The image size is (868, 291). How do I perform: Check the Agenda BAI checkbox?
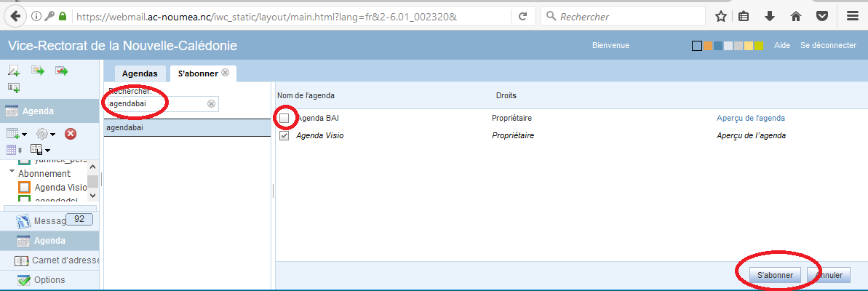[x=284, y=118]
